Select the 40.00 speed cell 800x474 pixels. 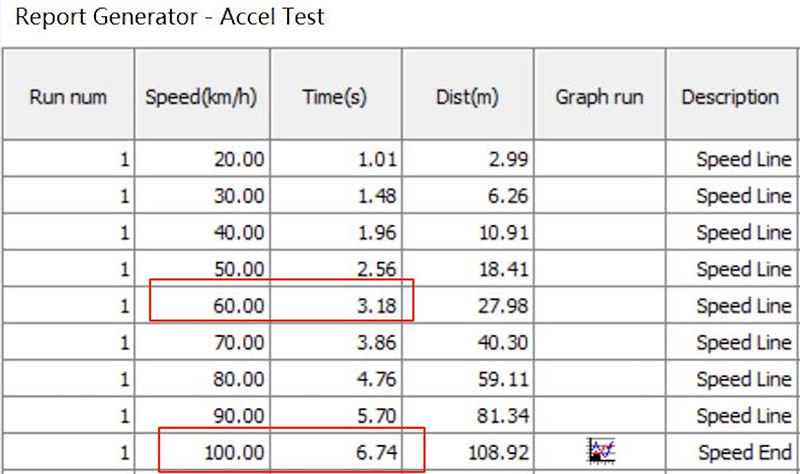pos(202,232)
